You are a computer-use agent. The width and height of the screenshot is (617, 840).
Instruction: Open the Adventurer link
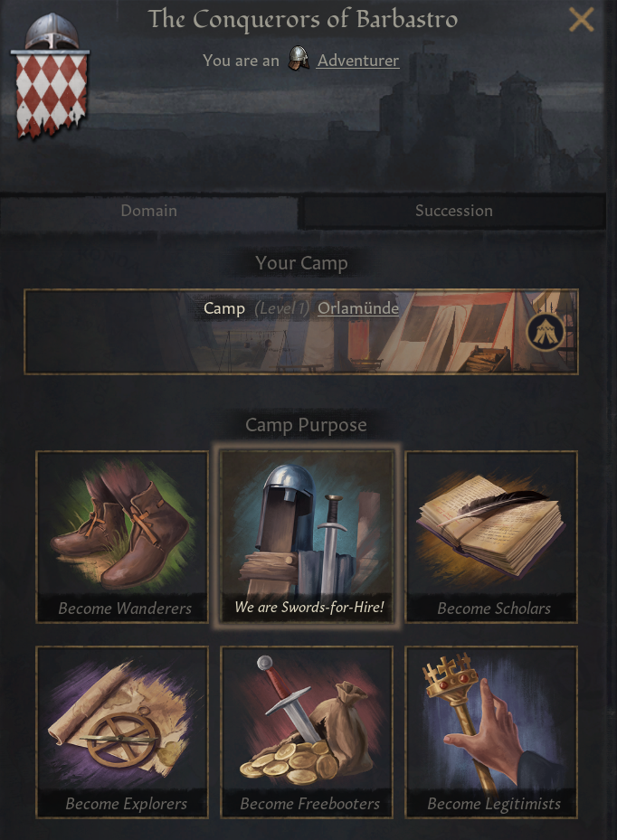click(357, 61)
